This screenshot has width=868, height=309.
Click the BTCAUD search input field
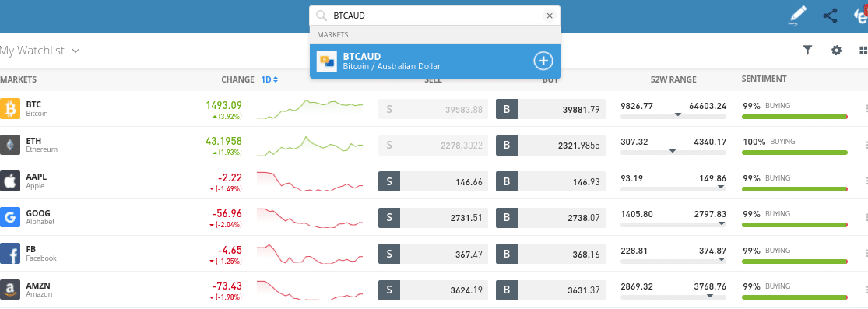434,16
